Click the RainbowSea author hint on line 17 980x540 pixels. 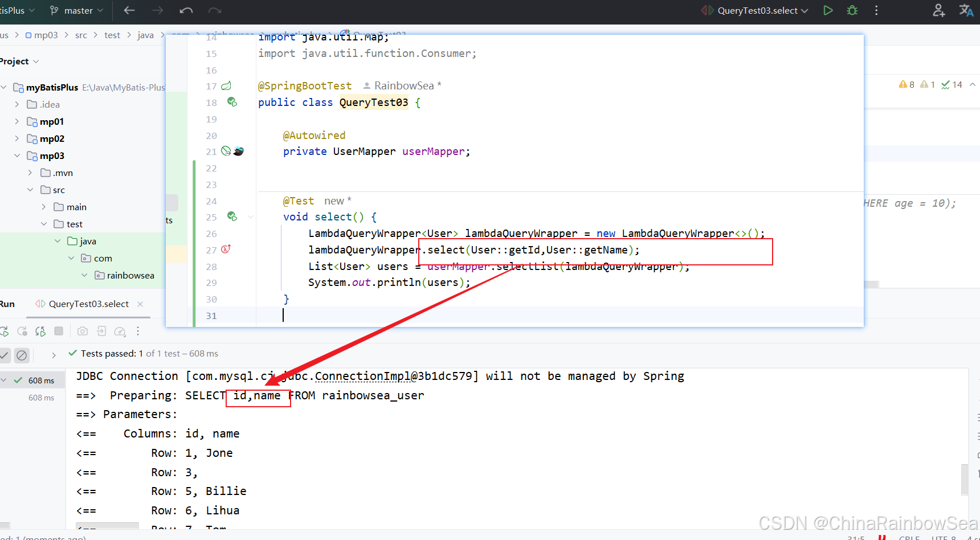point(402,86)
